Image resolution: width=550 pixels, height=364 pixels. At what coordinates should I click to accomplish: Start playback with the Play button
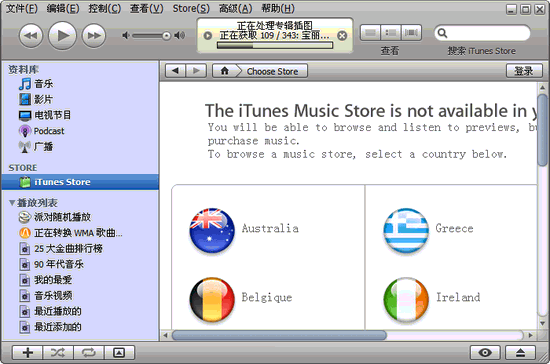[x=62, y=35]
